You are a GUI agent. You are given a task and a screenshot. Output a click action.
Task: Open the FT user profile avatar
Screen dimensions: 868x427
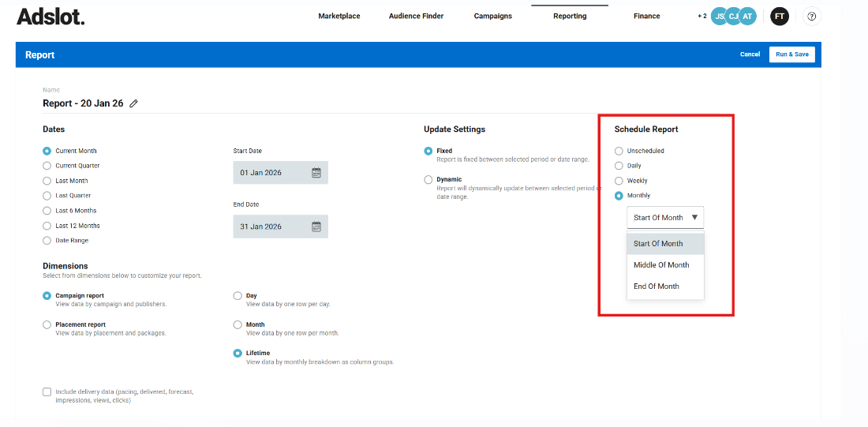tap(779, 16)
